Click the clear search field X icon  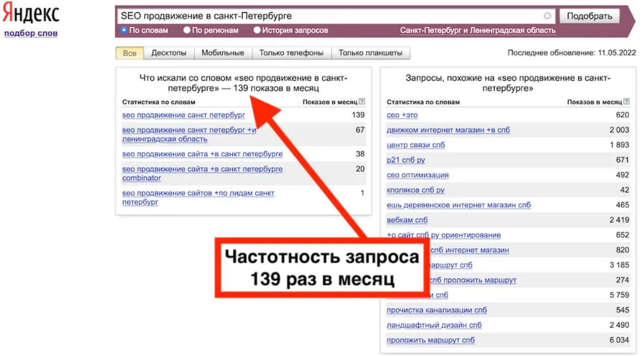pyautogui.click(x=547, y=16)
